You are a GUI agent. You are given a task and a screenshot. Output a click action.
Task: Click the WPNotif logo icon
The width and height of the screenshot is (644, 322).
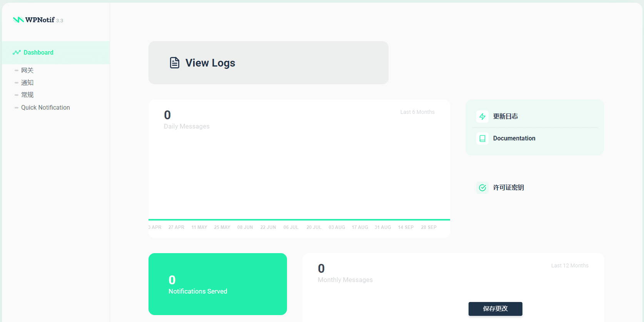pyautogui.click(x=18, y=20)
